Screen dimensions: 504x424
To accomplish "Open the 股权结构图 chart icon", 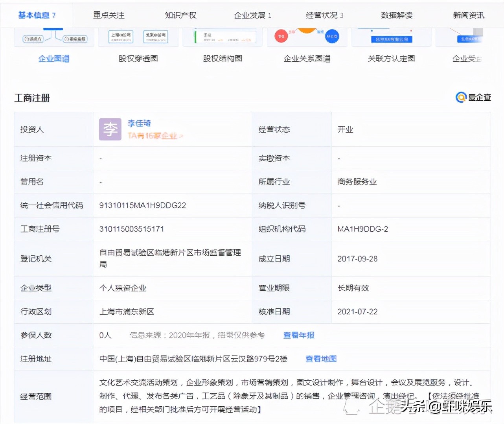I will [223, 37].
